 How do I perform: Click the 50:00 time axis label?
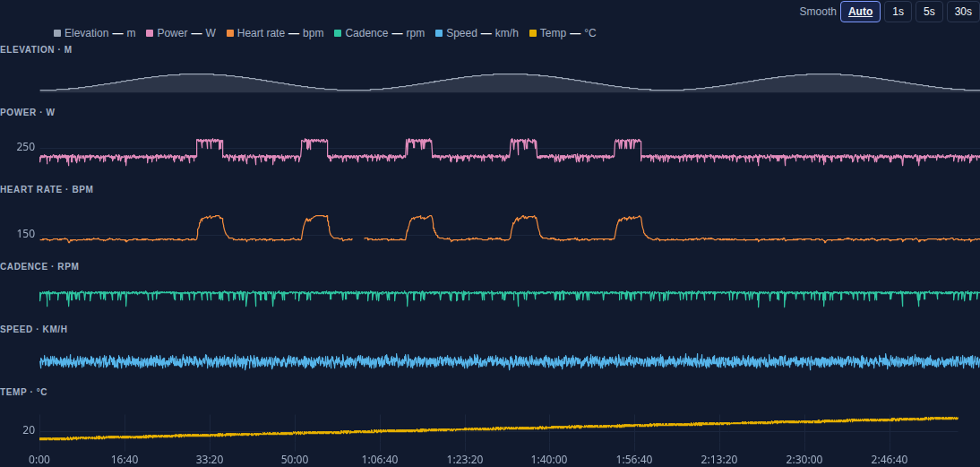[295, 460]
